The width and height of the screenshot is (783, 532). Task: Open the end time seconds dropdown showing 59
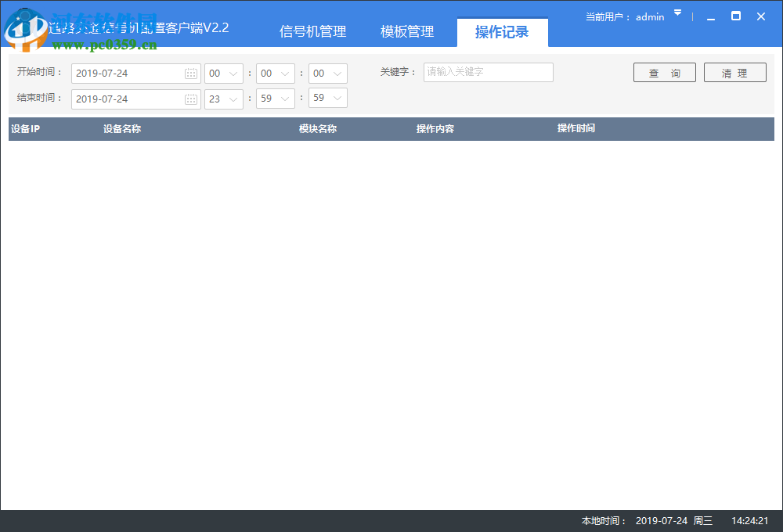336,98
